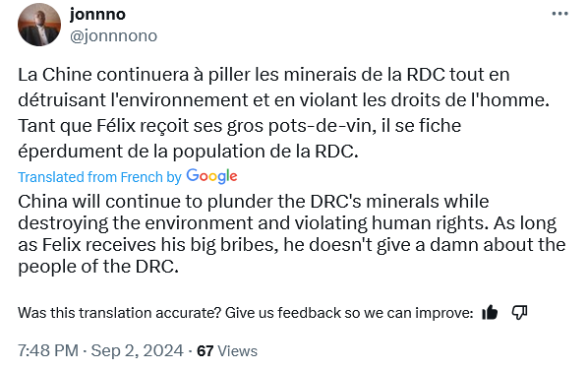The image size is (588, 370).
Task: Click the thumbs up translation feedback icon
Action: [490, 312]
